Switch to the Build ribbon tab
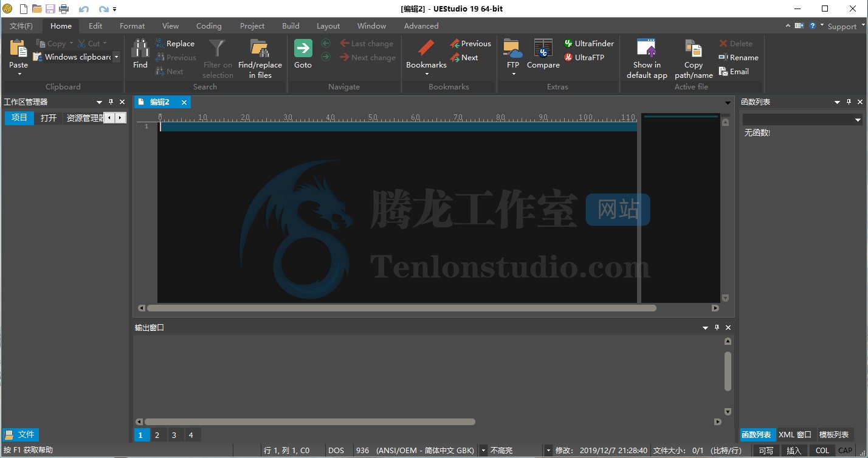The width and height of the screenshot is (868, 458). pyautogui.click(x=291, y=26)
